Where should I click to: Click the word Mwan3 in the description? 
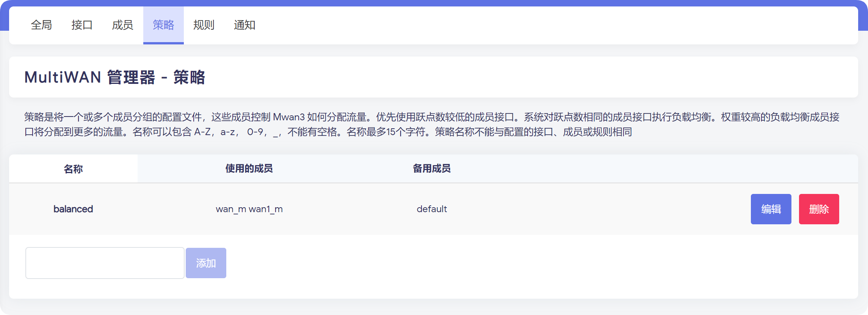(288, 117)
